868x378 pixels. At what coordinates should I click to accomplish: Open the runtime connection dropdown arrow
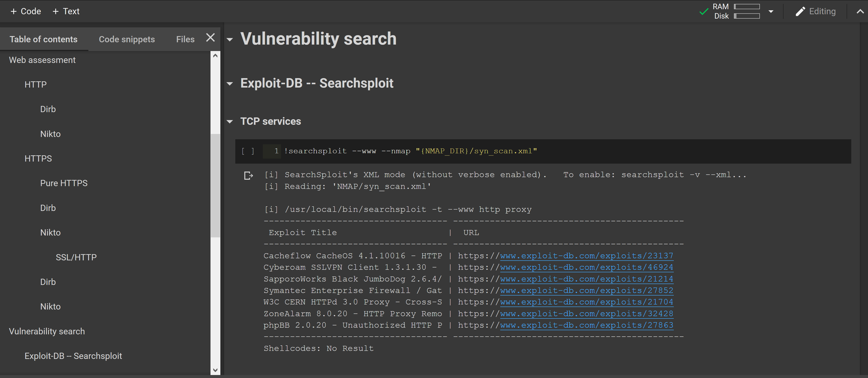pyautogui.click(x=771, y=11)
